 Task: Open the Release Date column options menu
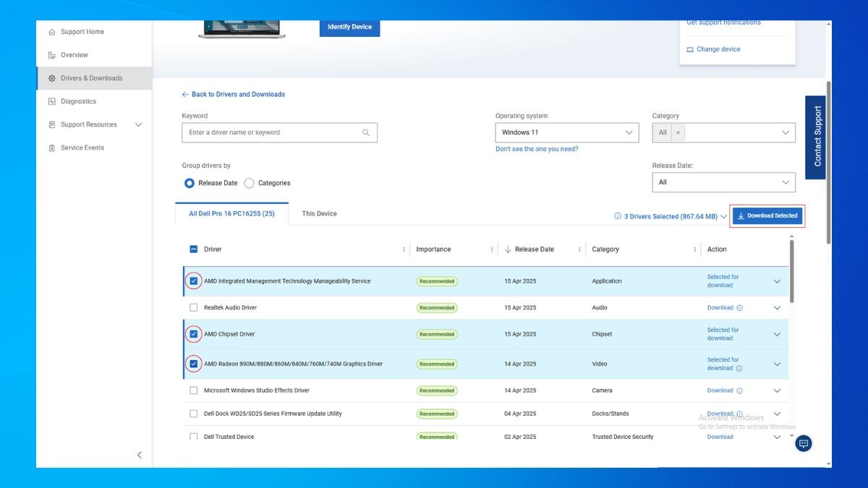pyautogui.click(x=579, y=249)
